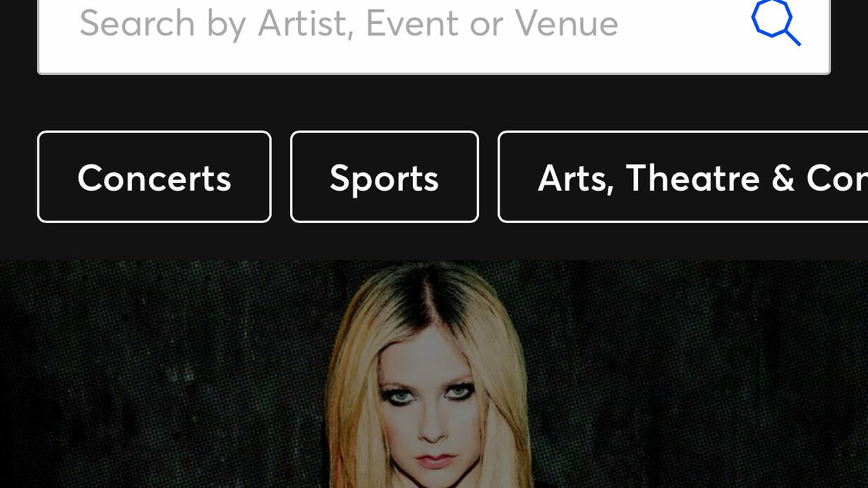Click the featured blonde artist hero image

[x=434, y=374]
